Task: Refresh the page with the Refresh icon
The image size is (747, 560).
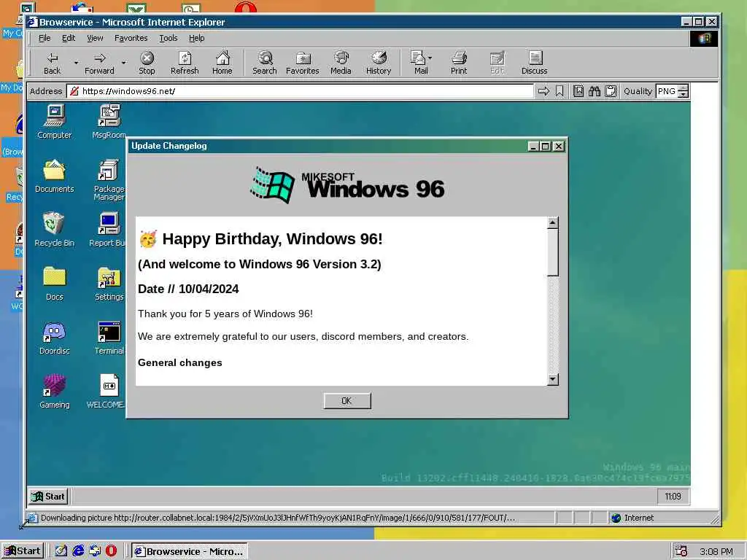Action: point(185,63)
